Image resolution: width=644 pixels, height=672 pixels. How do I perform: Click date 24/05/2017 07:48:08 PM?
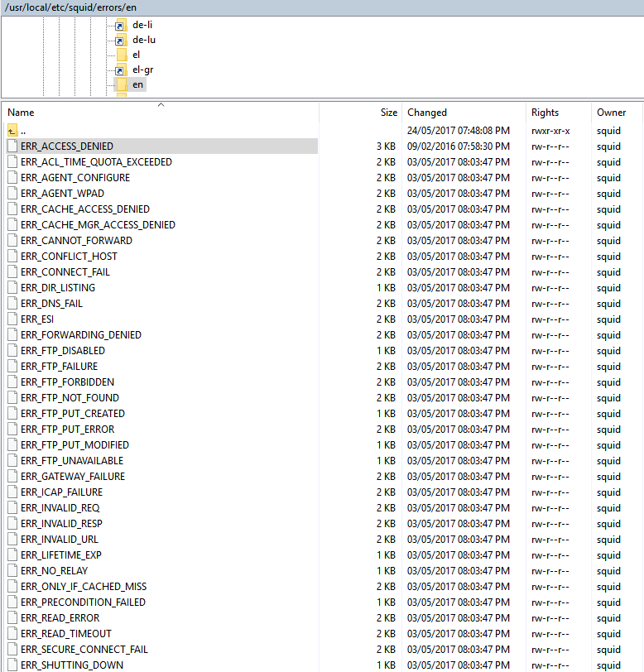point(459,130)
